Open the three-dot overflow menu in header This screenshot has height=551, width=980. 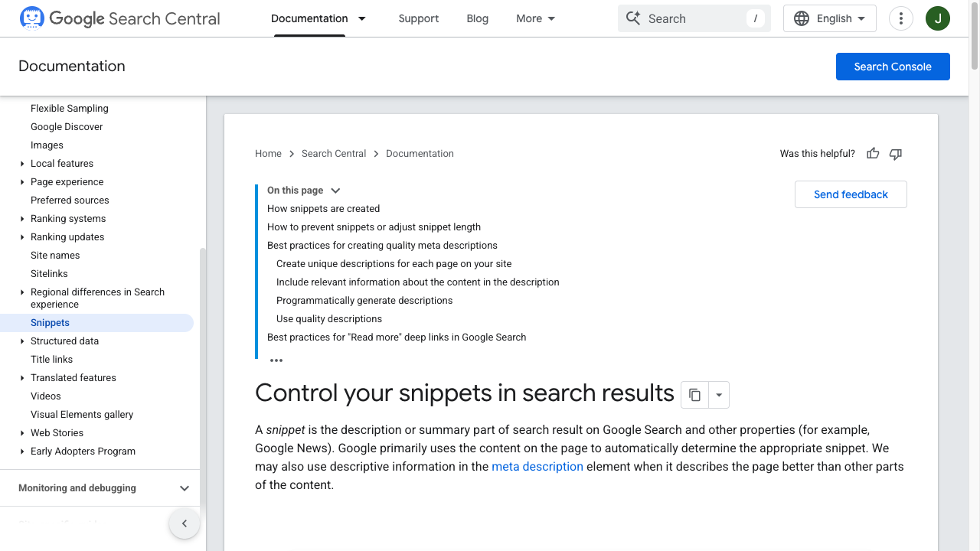point(901,18)
